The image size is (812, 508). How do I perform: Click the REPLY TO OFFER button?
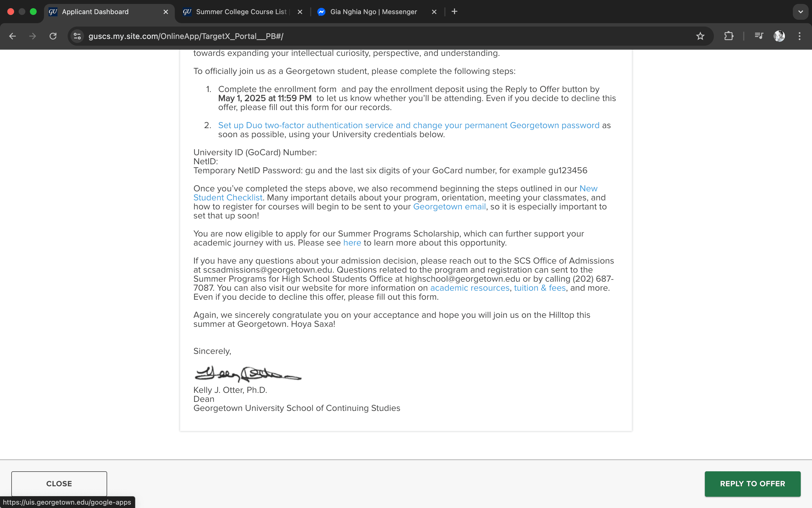click(x=753, y=483)
